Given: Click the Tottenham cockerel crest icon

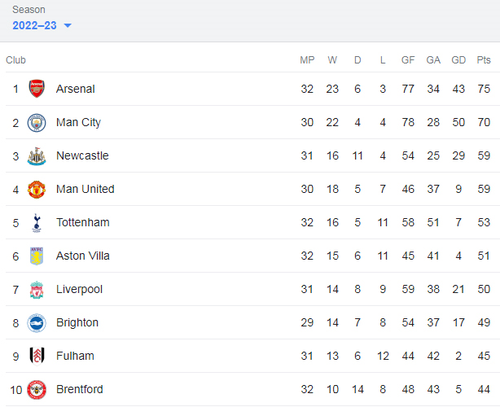Looking at the screenshot, I should 37,223.
